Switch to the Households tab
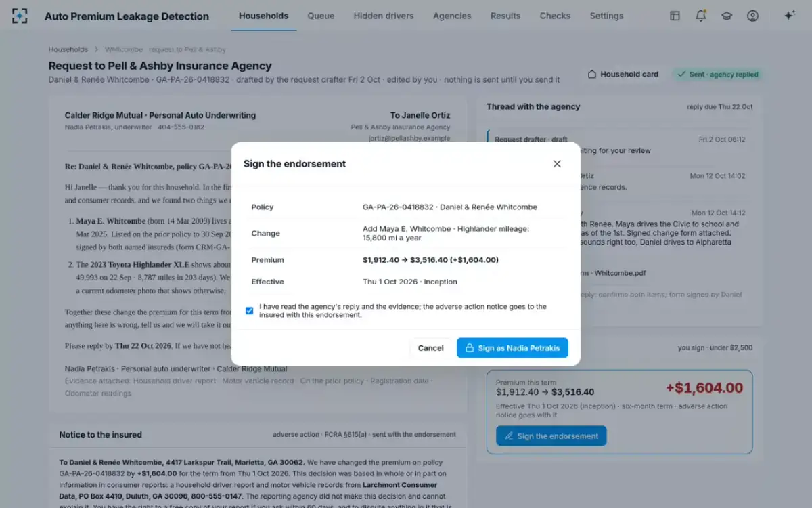Viewport: 812px width, 508px height. point(263,16)
